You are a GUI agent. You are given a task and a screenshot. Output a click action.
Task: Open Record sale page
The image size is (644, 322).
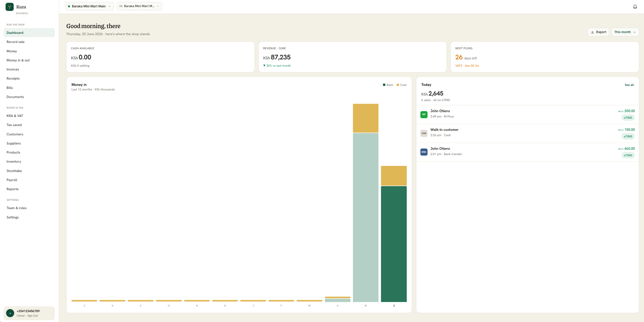click(29, 42)
